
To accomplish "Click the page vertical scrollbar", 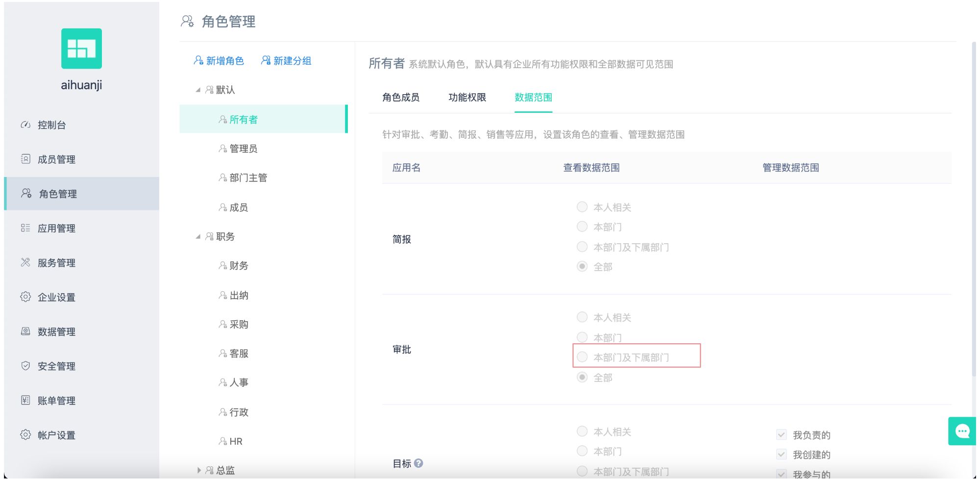I will point(974,208).
